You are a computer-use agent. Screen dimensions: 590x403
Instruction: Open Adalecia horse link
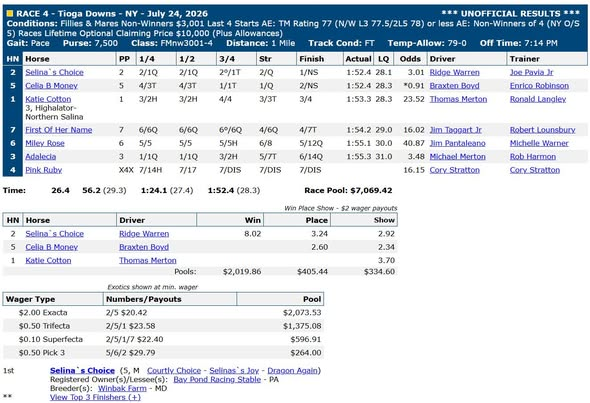pyautogui.click(x=41, y=157)
